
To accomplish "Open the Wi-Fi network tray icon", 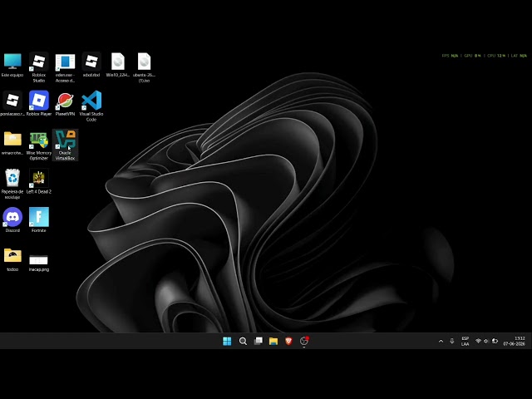I will point(479,341).
